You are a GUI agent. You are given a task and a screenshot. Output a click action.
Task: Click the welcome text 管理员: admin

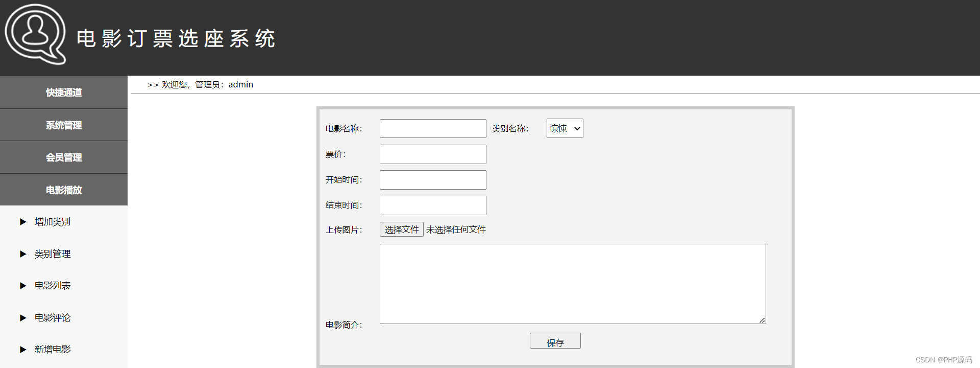click(x=224, y=85)
